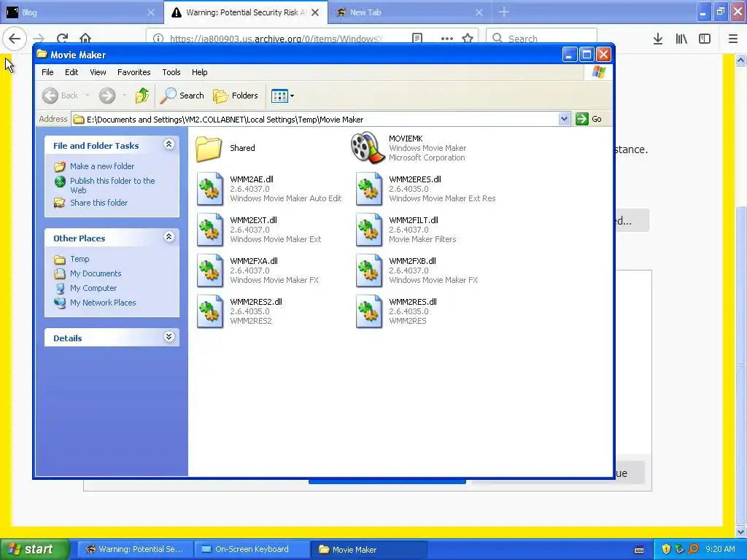Open Forward button history dropdown arrow
Screen dimensions: 747x560
(124, 96)
